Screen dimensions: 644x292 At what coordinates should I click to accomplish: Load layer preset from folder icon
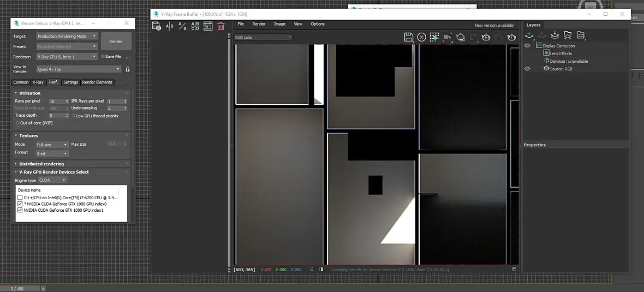(x=568, y=35)
